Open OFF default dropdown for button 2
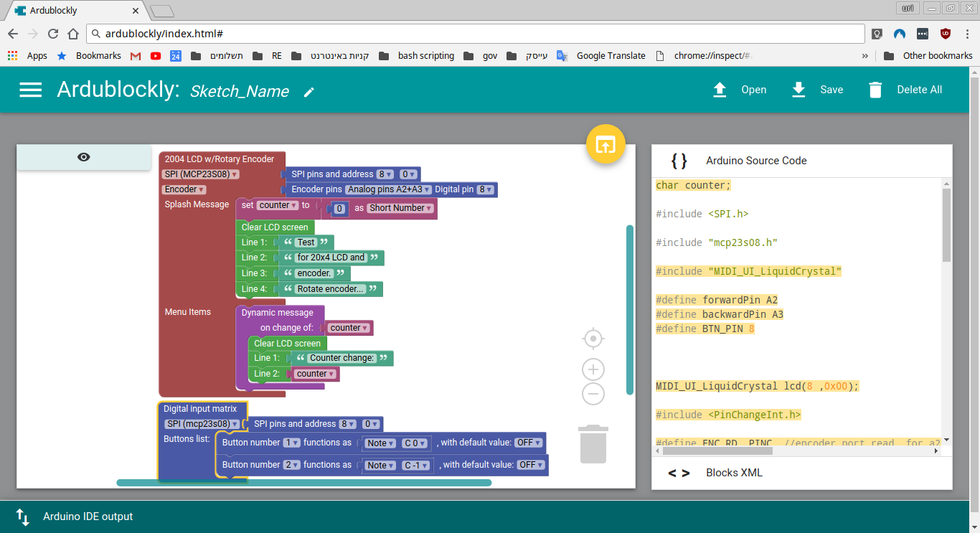The height and width of the screenshot is (533, 980). [x=530, y=465]
